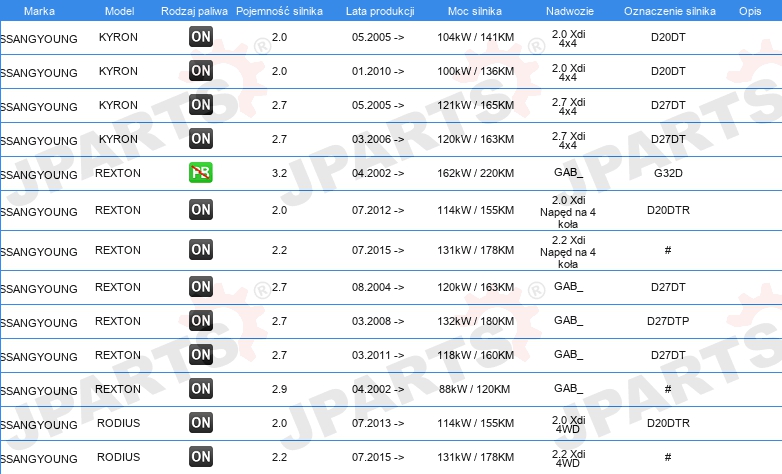The height and width of the screenshot is (474, 782).
Task: Click the 2.0 Xdi Napęd na 4 koła body cell
Action: click(568, 212)
